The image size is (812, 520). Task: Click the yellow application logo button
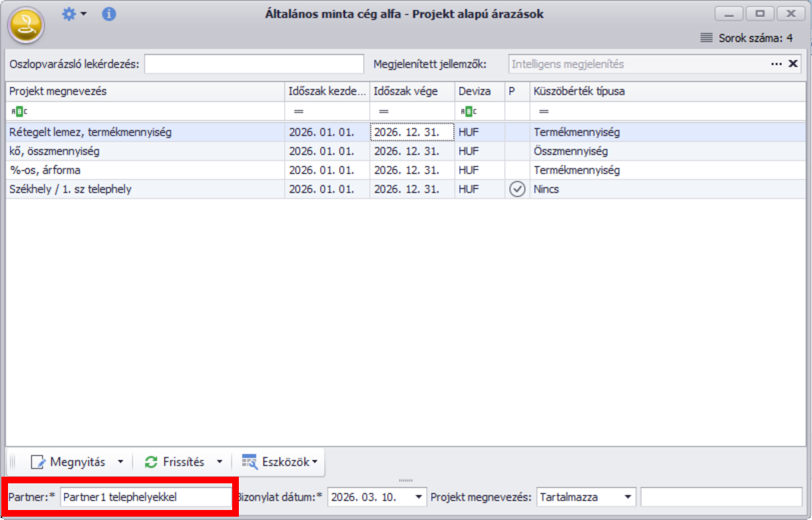[x=25, y=25]
